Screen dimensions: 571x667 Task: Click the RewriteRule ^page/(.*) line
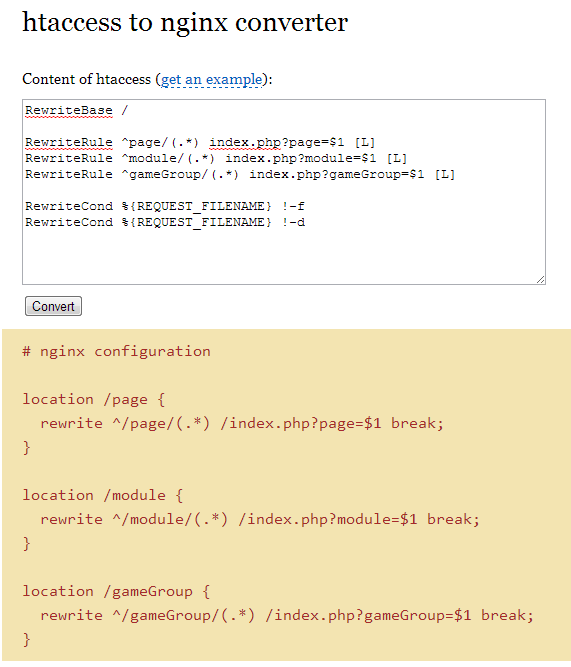[x=200, y=142]
